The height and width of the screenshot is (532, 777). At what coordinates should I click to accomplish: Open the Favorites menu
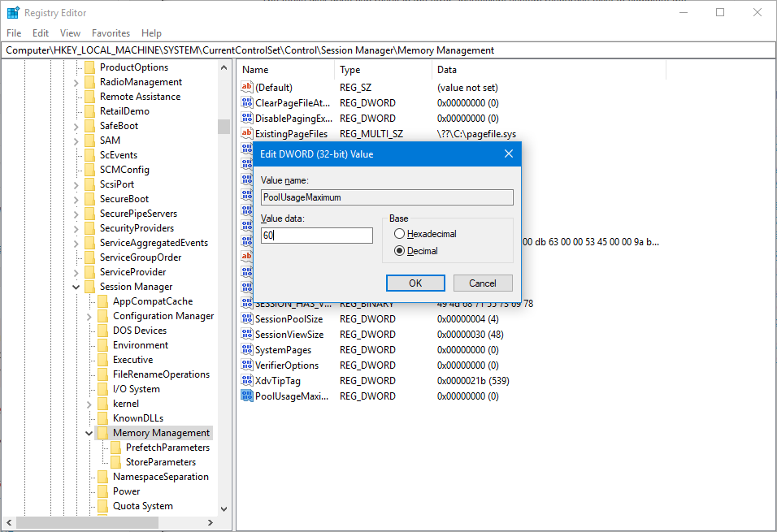[111, 32]
